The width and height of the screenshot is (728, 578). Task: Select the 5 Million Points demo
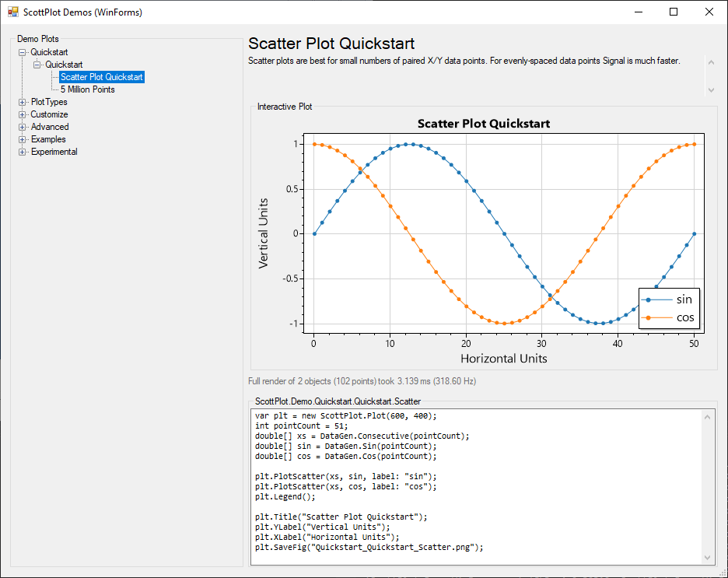coord(87,89)
